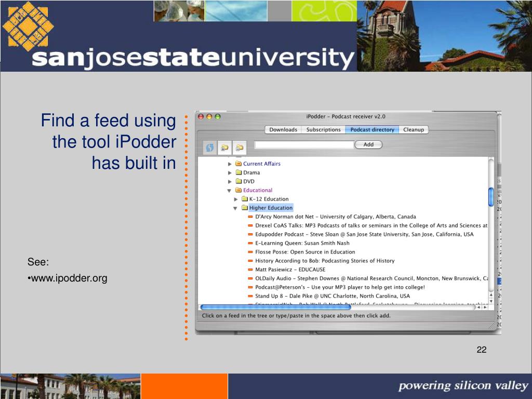Click the DVD folder icon
The height and width of the screenshot is (399, 532).
238,181
